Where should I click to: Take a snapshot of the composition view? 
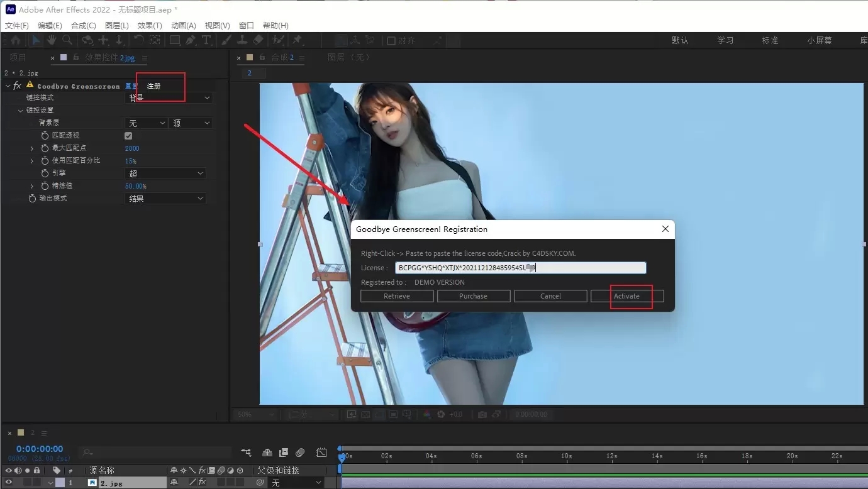click(x=482, y=414)
